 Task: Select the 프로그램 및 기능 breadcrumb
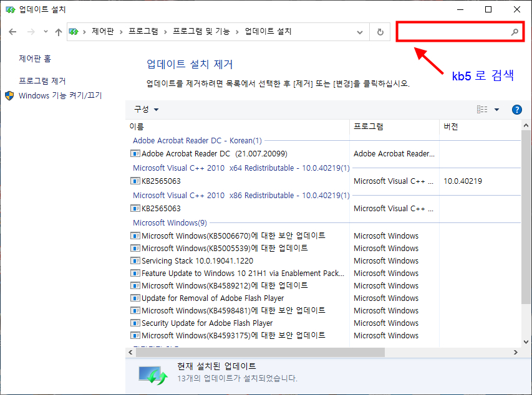pyautogui.click(x=201, y=32)
